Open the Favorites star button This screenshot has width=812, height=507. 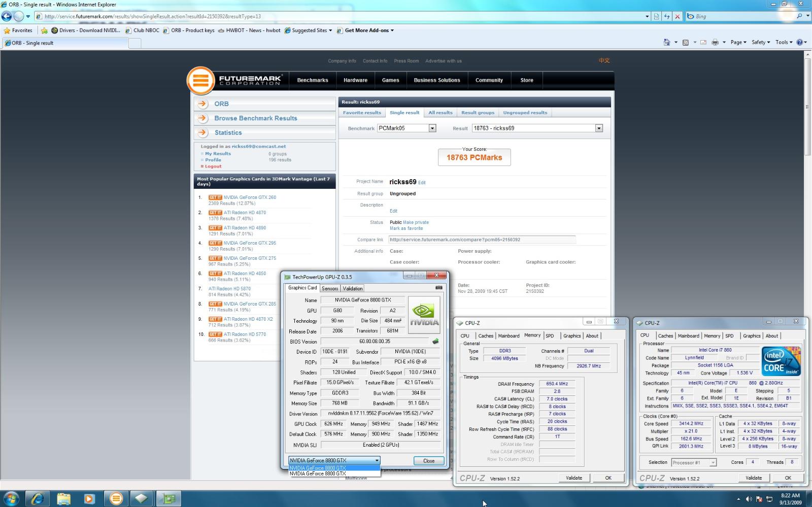click(x=18, y=30)
